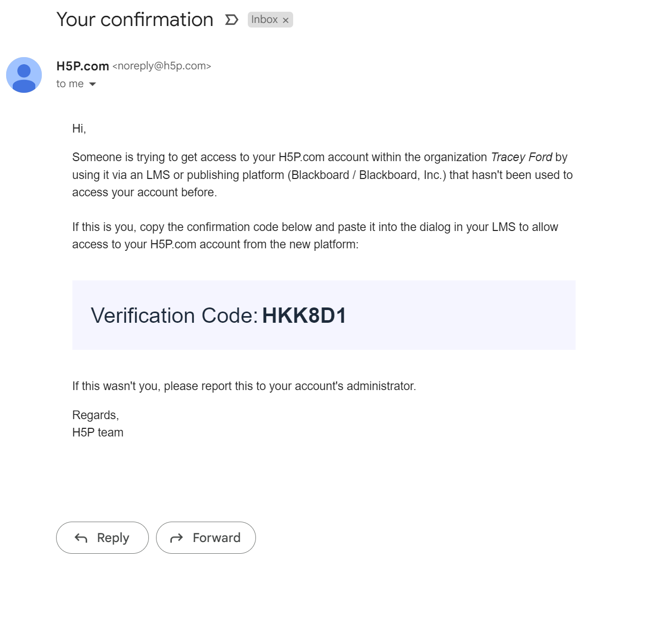Viewport: 672px width, 618px height.
Task: Toggle the importance marker beside the subject
Action: pyautogui.click(x=231, y=20)
